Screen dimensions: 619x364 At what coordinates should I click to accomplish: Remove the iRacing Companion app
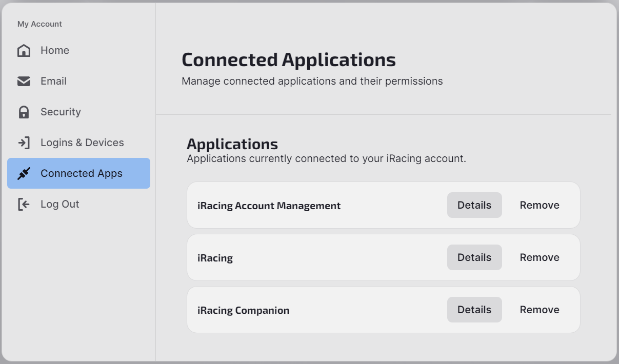[x=540, y=310]
